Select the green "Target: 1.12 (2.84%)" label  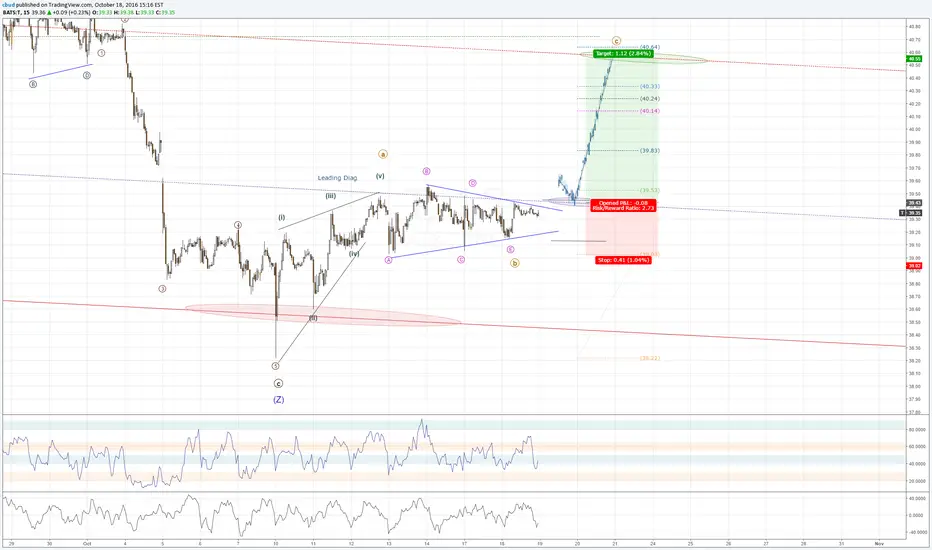(x=623, y=54)
